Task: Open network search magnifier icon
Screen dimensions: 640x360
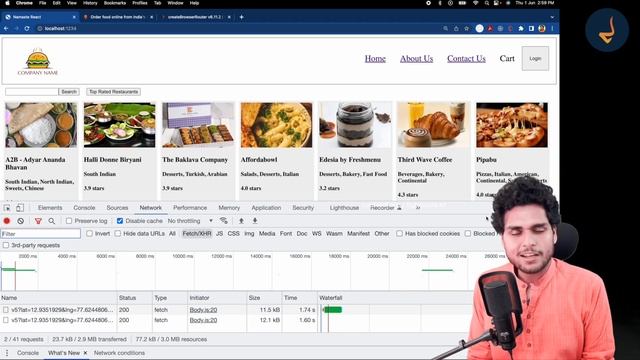Action: [51, 221]
